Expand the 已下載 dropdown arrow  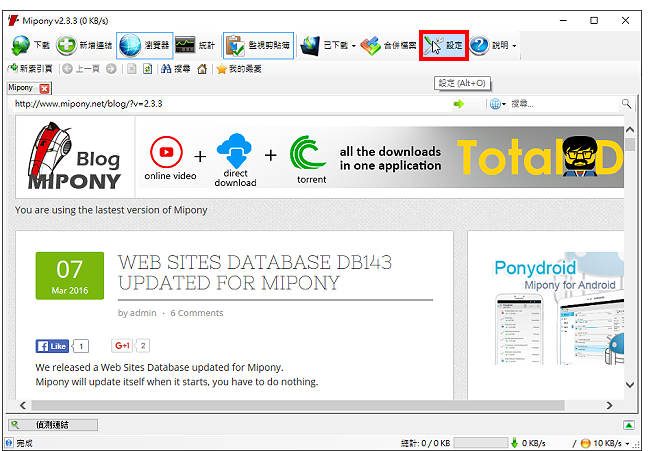pyautogui.click(x=354, y=46)
